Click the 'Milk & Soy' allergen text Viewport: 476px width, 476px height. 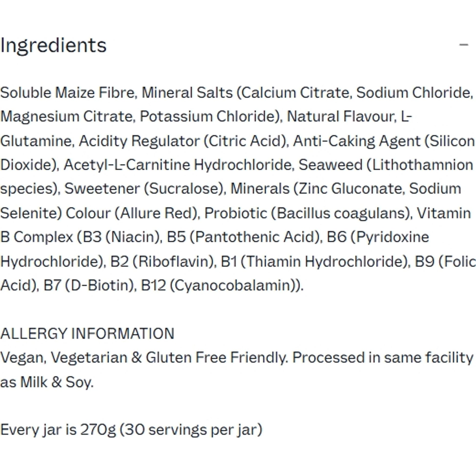57,382
